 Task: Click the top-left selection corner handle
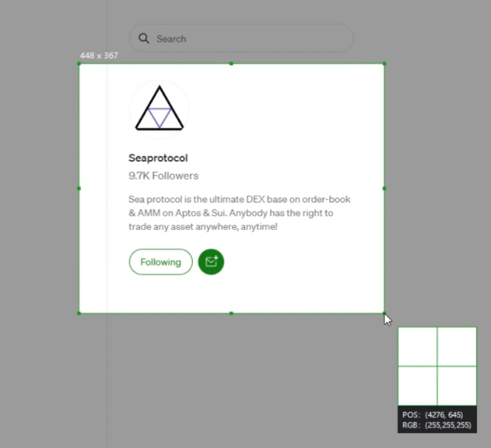pos(79,64)
